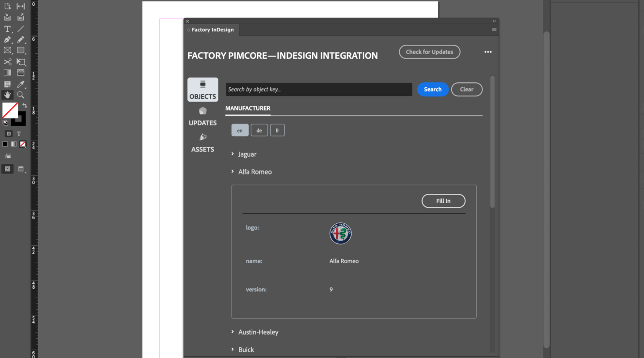Viewport: 644px width, 358px height.
Task: Click the Fill color swatch
Action: point(10,110)
